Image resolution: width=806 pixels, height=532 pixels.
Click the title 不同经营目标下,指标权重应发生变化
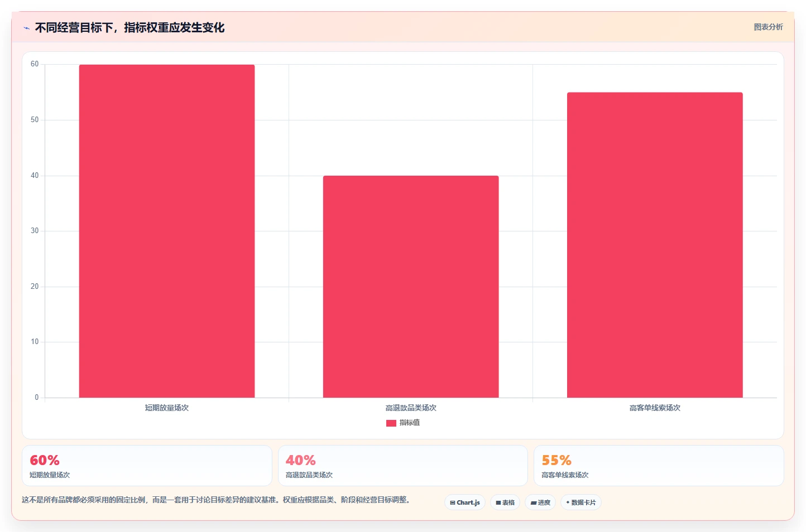(129, 28)
